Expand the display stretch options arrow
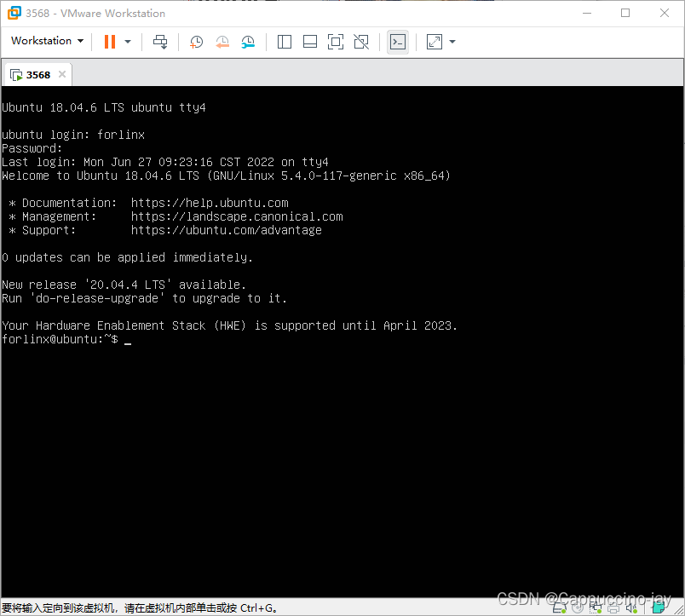 pyautogui.click(x=452, y=42)
